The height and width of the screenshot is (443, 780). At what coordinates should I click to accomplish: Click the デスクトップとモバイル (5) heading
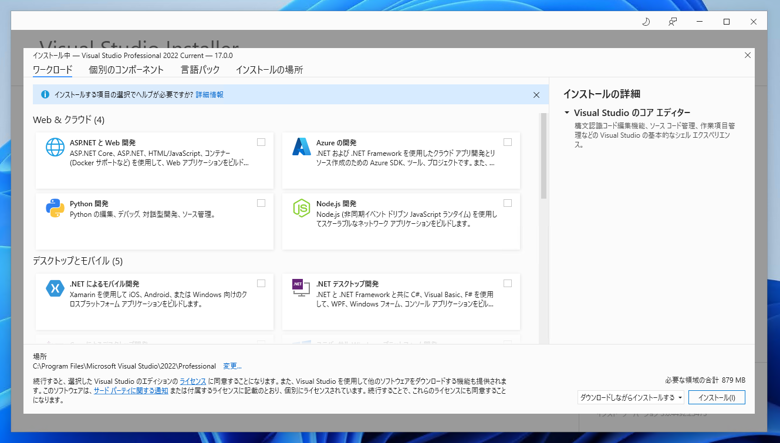click(78, 261)
